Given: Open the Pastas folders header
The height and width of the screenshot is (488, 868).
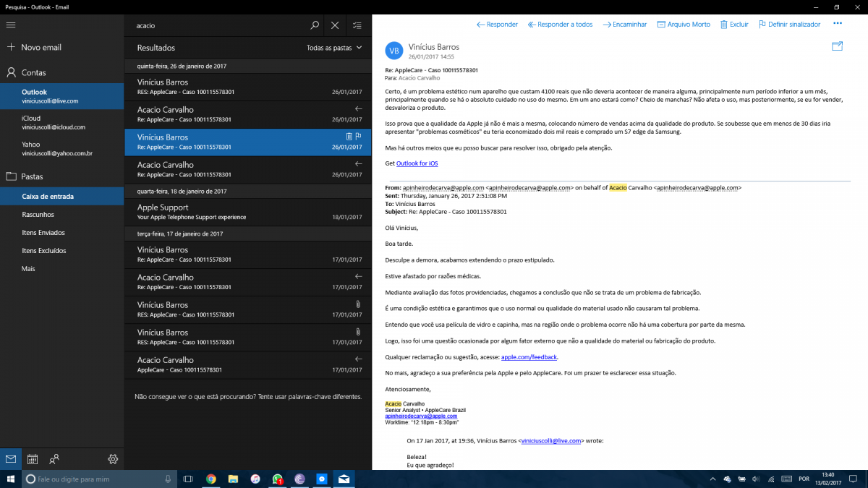Looking at the screenshot, I should (62, 176).
